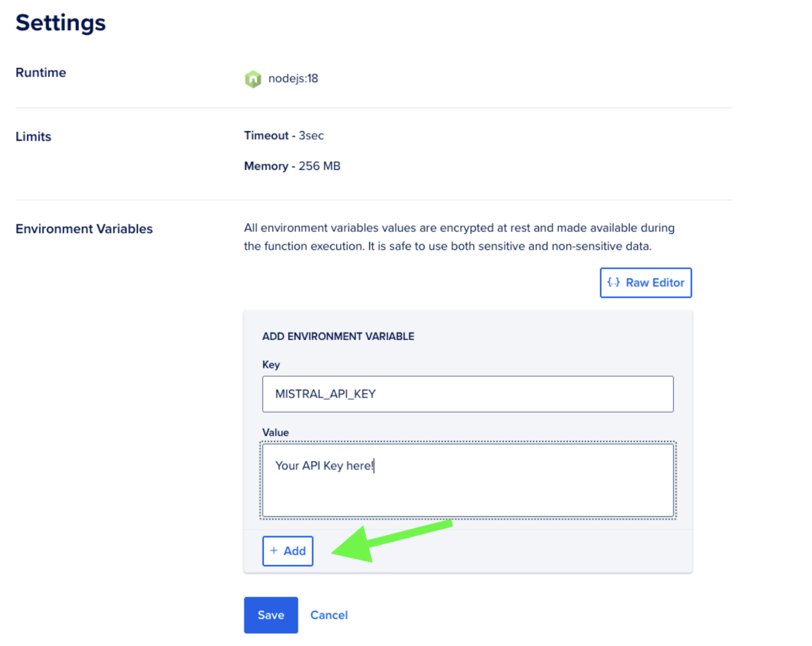The image size is (812, 646).
Task: Focus the Key input containing MISTRAL_API_KEY
Action: point(468,394)
